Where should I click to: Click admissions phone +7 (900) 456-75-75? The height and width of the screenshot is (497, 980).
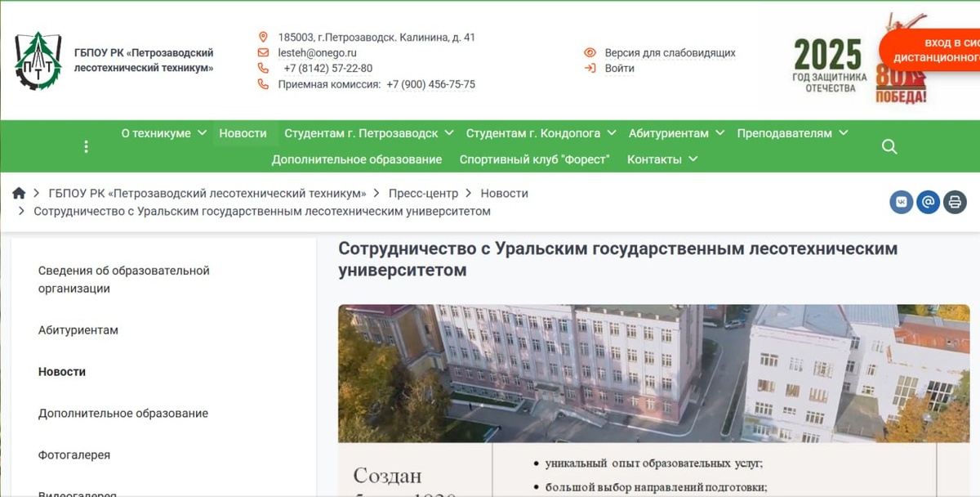(x=430, y=83)
